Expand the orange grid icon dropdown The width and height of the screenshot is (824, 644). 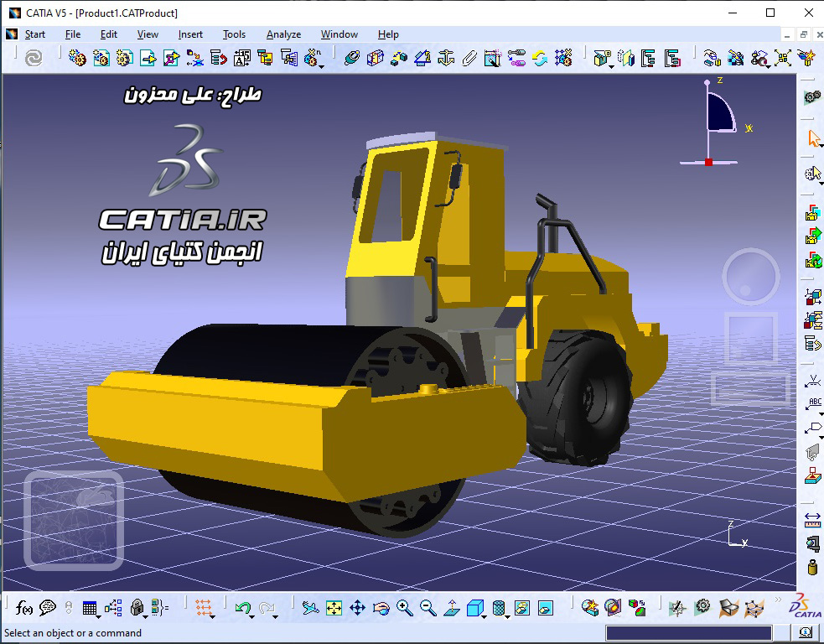coord(212,615)
